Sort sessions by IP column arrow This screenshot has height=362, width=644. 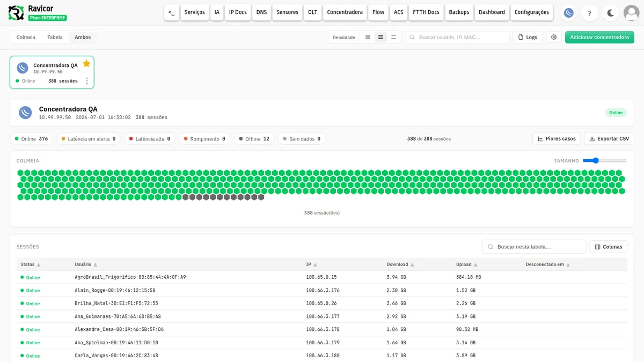[x=315, y=265]
